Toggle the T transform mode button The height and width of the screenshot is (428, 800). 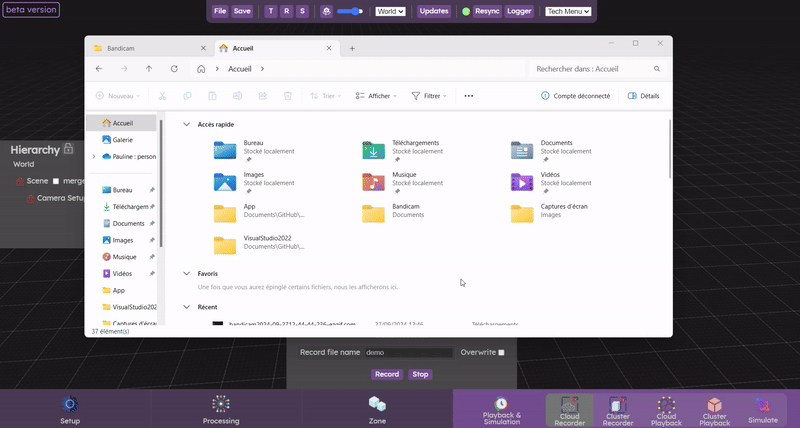coord(271,11)
